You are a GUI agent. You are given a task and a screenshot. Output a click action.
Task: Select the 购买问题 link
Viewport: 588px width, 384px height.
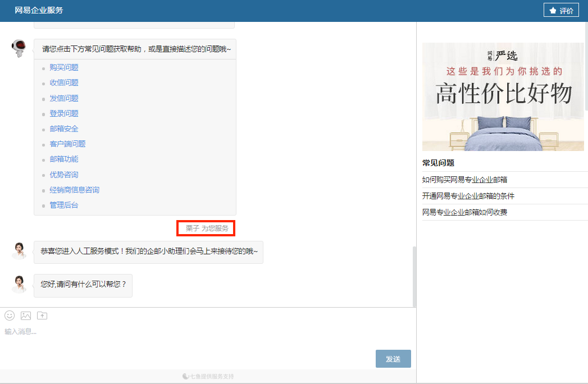(x=64, y=67)
